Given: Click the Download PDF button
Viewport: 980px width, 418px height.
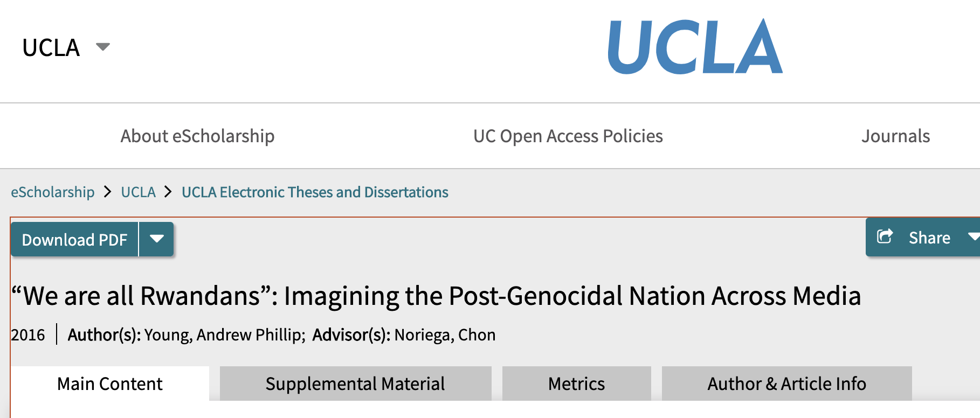Looking at the screenshot, I should (74, 239).
